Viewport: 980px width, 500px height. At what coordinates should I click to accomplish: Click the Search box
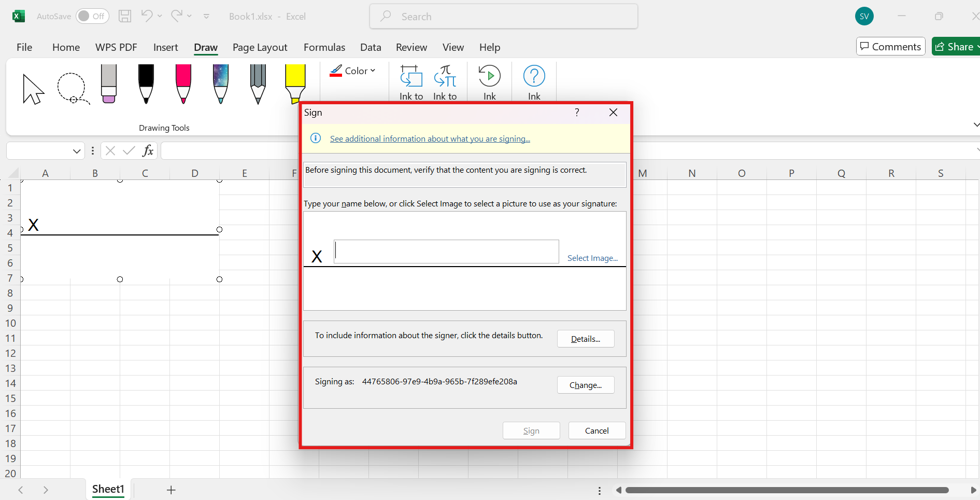(x=504, y=16)
